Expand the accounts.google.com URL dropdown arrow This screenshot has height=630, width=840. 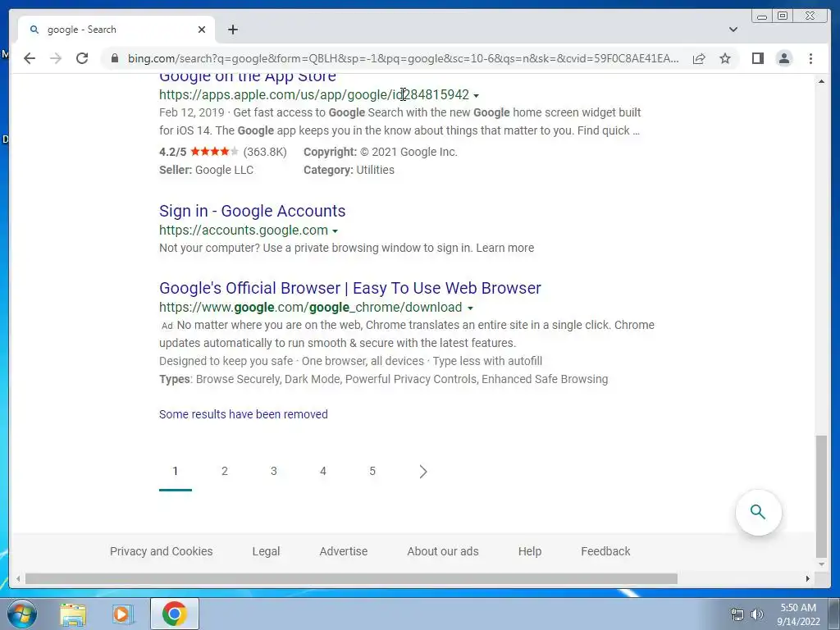pos(335,231)
